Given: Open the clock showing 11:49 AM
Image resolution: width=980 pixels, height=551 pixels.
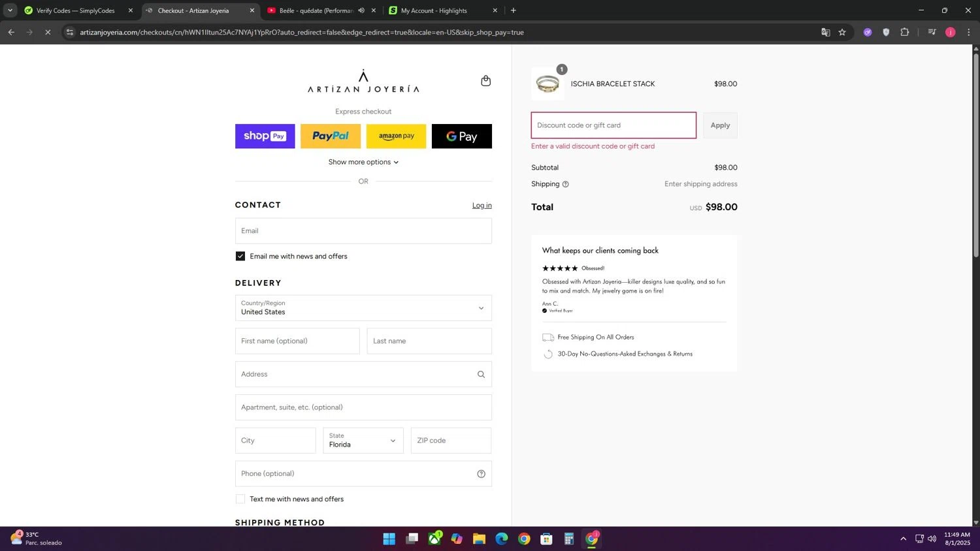Looking at the screenshot, I should pos(957,539).
